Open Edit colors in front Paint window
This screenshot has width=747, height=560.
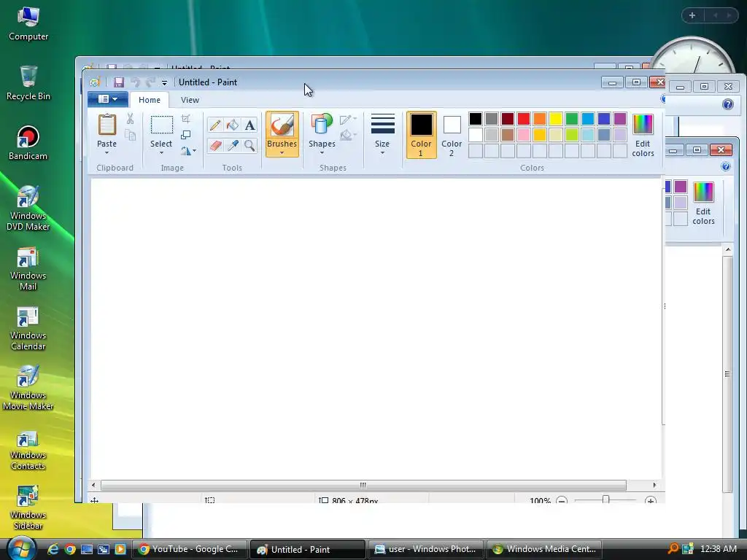[643, 135]
